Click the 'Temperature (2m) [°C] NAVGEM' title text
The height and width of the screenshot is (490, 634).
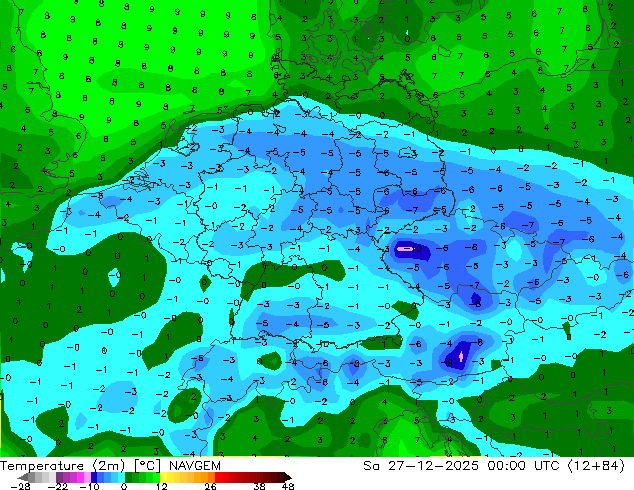pyautogui.click(x=110, y=466)
